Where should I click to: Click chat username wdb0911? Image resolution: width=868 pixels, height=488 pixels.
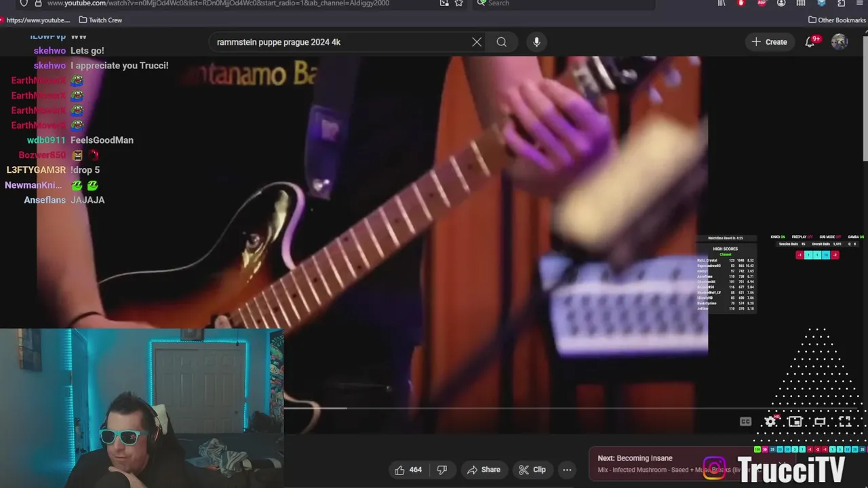(x=46, y=140)
